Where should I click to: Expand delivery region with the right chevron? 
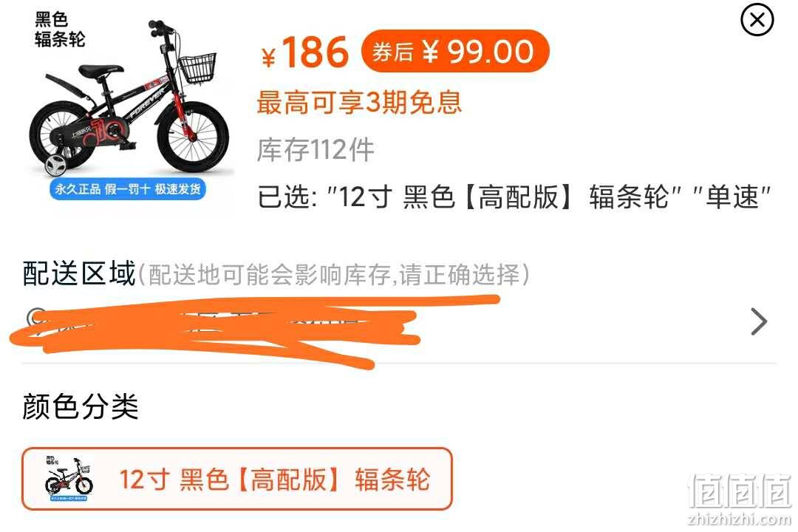758,321
